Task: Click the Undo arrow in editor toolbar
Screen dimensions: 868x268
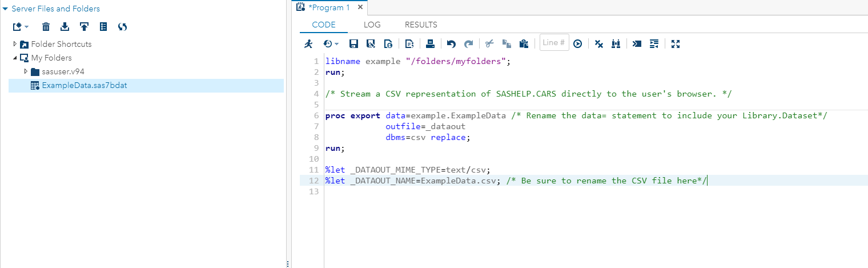Action: click(451, 44)
